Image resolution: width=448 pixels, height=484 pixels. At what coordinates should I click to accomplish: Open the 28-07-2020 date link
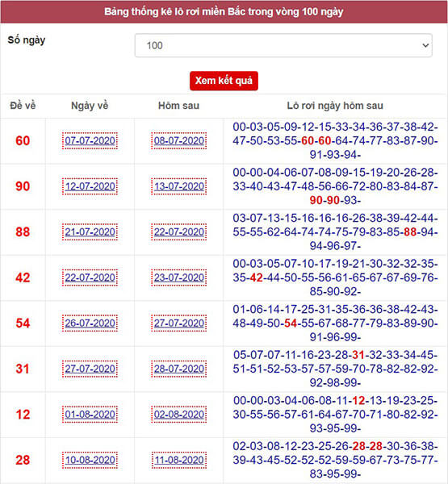[179, 369]
